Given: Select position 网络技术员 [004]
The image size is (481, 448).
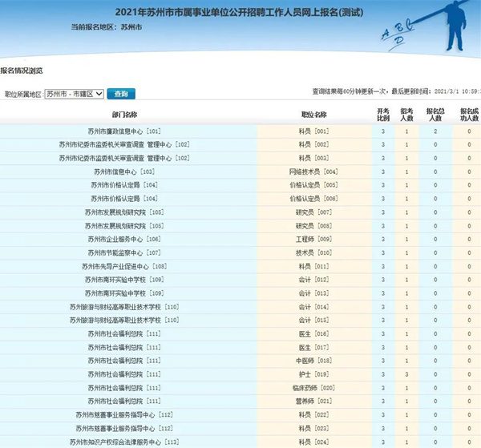Looking at the screenshot, I should click(313, 172).
